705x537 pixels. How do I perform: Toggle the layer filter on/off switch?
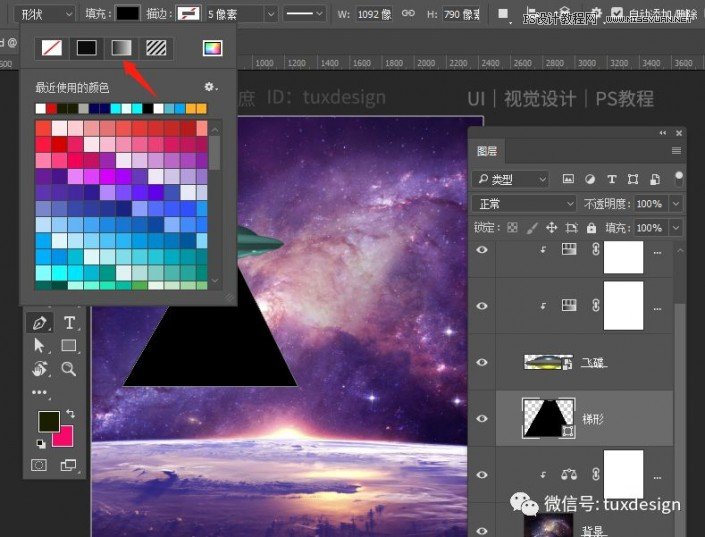tap(679, 178)
